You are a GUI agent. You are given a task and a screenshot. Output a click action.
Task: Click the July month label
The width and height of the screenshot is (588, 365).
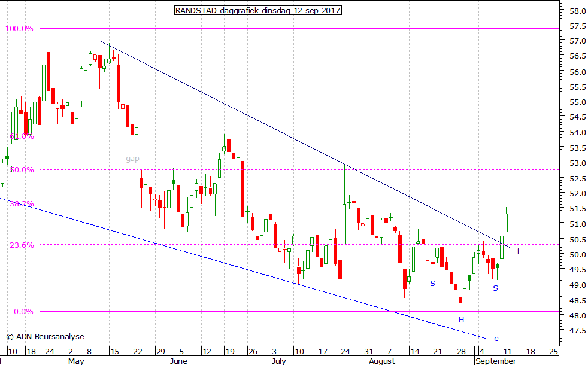(278, 361)
